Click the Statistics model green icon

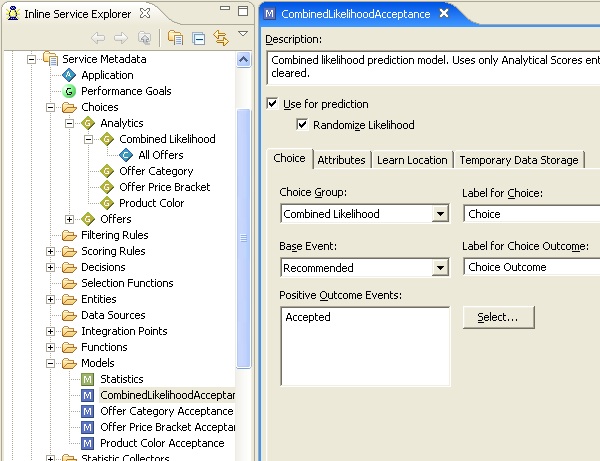click(88, 380)
